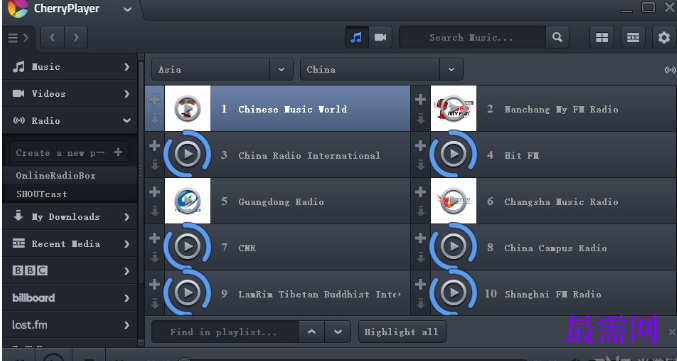This screenshot has width=677, height=361.
Task: Go forward with the right arrow
Action: point(76,38)
